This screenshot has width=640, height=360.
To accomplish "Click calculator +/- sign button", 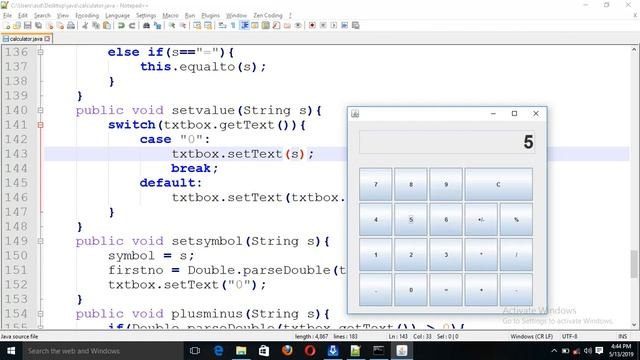I will tap(481, 220).
